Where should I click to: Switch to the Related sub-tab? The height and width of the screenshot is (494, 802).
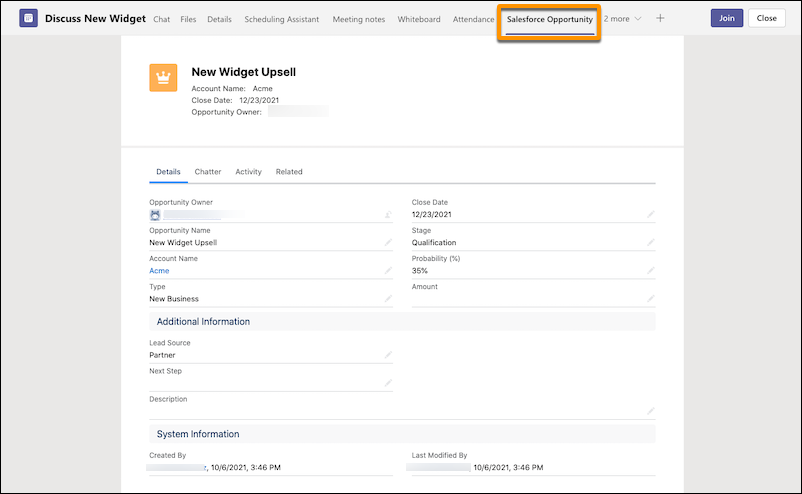point(289,172)
